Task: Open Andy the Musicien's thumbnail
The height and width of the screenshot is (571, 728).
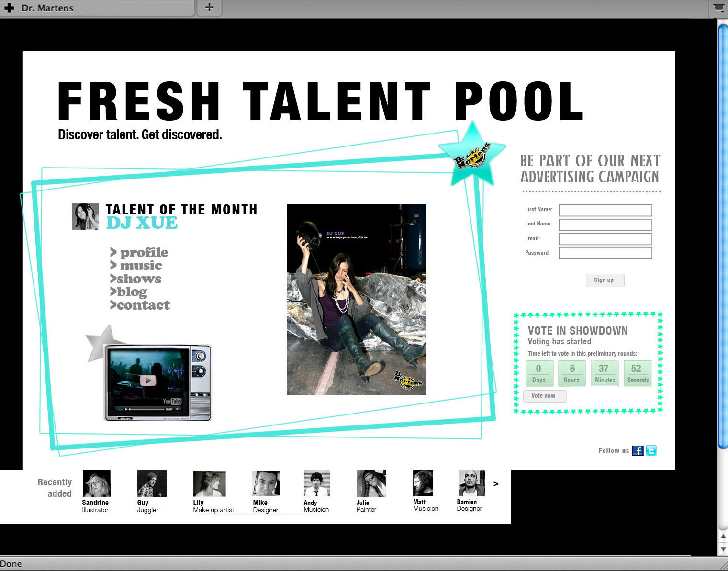Action: click(x=317, y=483)
